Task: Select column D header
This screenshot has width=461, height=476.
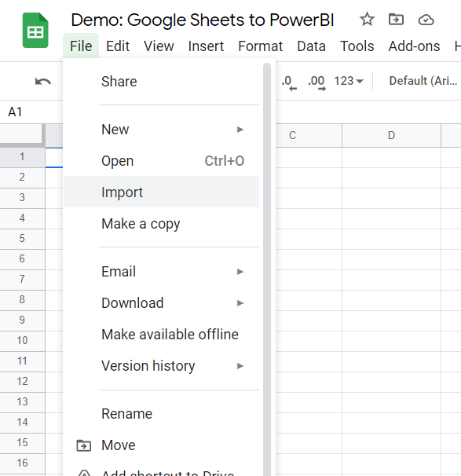Action: pyautogui.click(x=392, y=135)
